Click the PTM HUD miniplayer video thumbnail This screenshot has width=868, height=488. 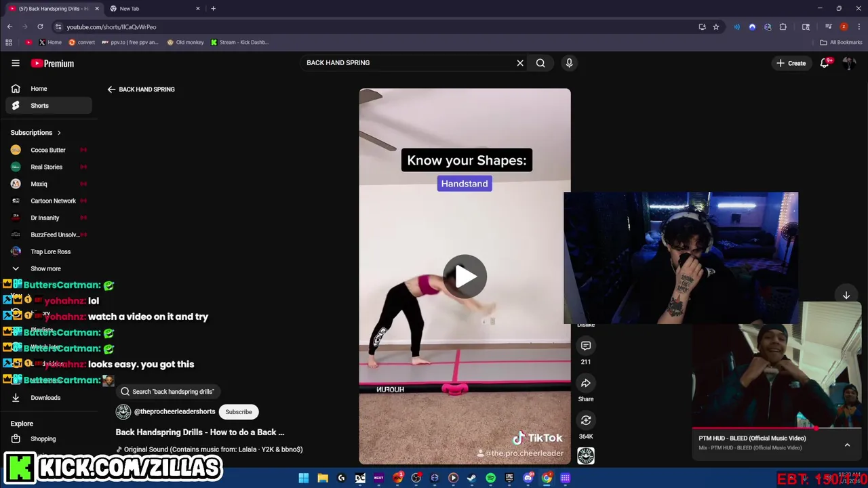coord(776,365)
